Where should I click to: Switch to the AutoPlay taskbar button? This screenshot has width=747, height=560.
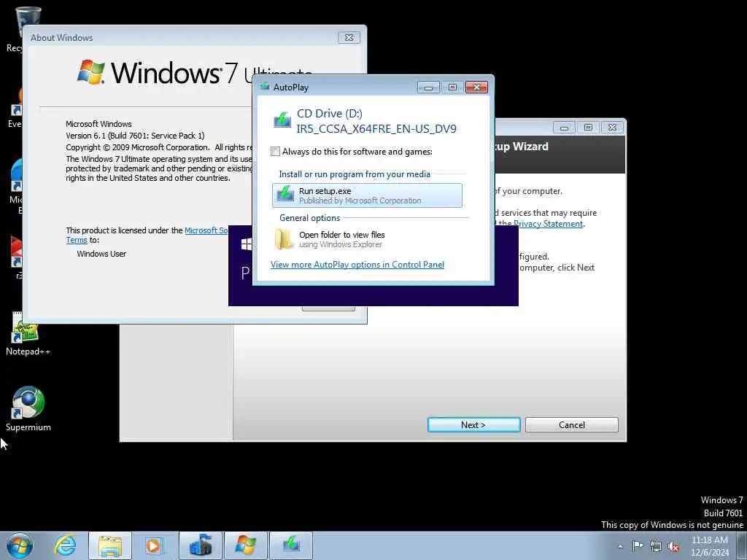tap(291, 545)
